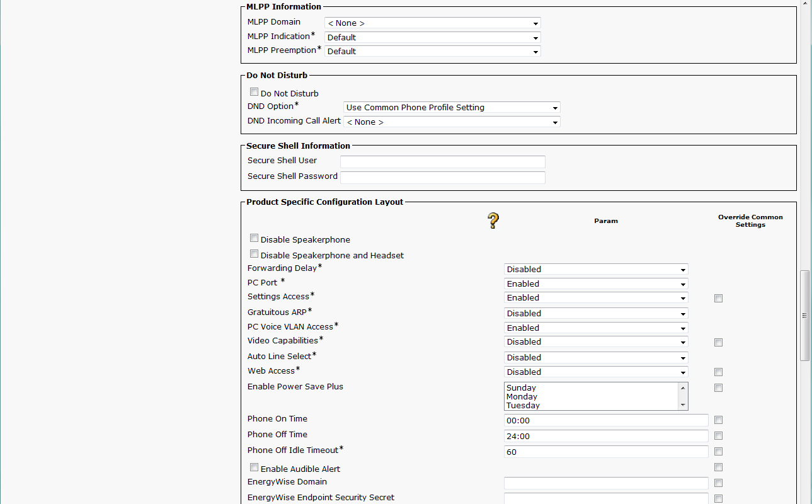812x504 pixels.
Task: Click the Phone On Time field
Action: coord(605,420)
